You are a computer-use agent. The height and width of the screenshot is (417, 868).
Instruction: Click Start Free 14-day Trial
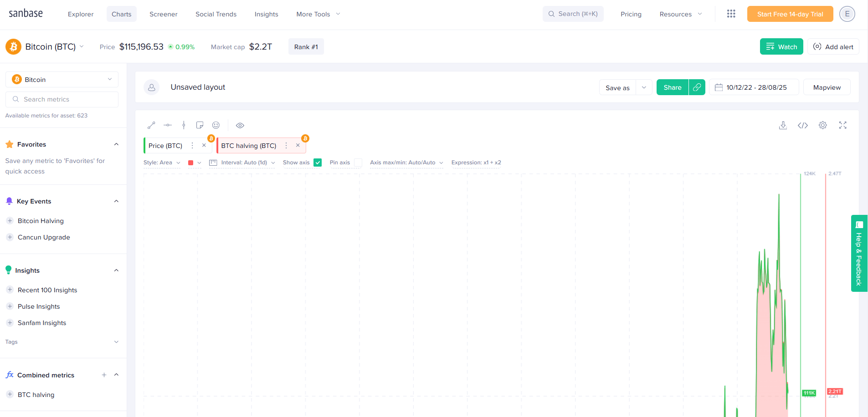[x=790, y=14]
